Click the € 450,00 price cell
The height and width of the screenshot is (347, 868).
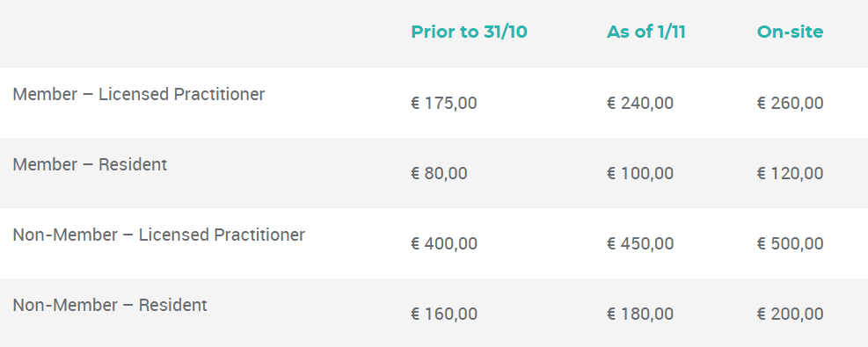point(640,243)
